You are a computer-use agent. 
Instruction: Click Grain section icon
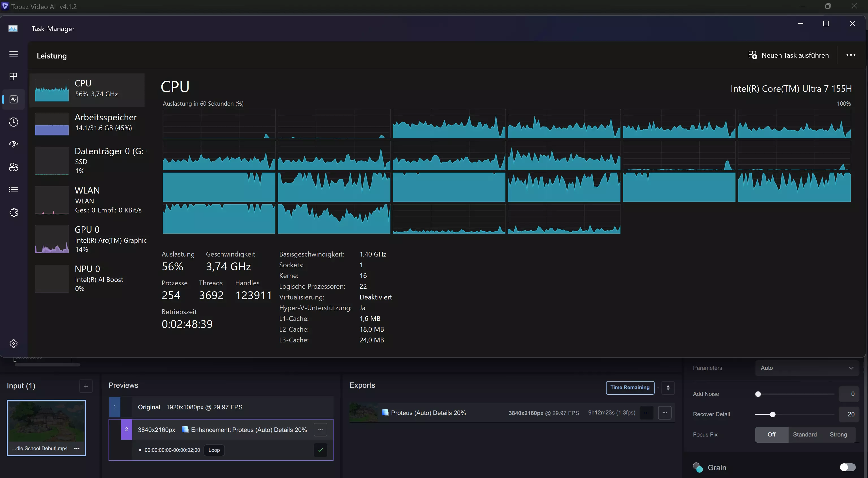tap(698, 467)
